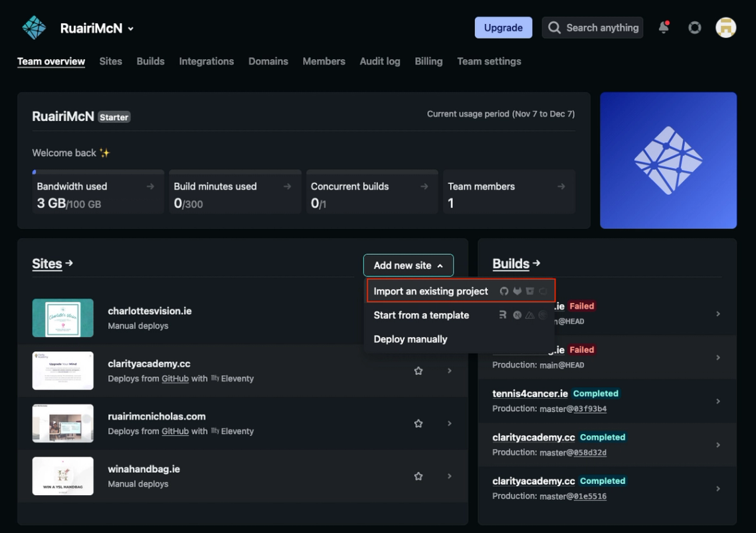This screenshot has height=533, width=756.
Task: Select Import an existing project
Action: 461,291
